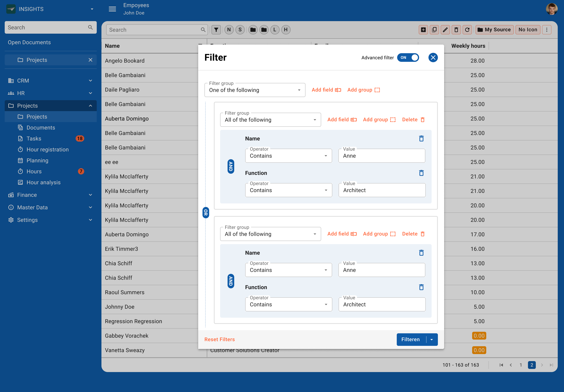564x392 pixels.
Task: Open the INSIGHTS app switcher dropdown
Action: (92, 9)
